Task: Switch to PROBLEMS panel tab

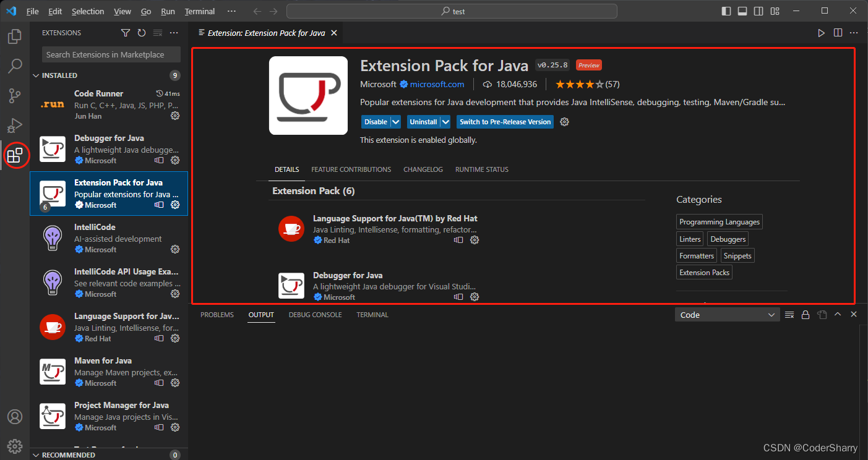Action: 217,315
